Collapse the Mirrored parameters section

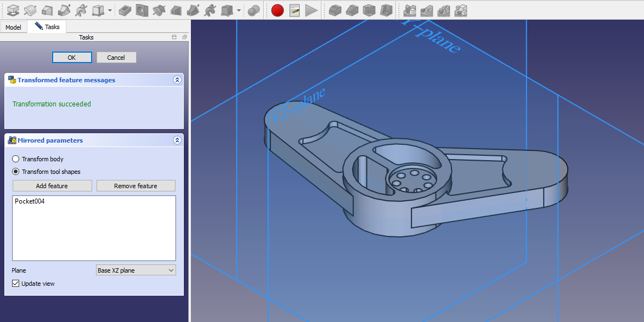point(177,140)
